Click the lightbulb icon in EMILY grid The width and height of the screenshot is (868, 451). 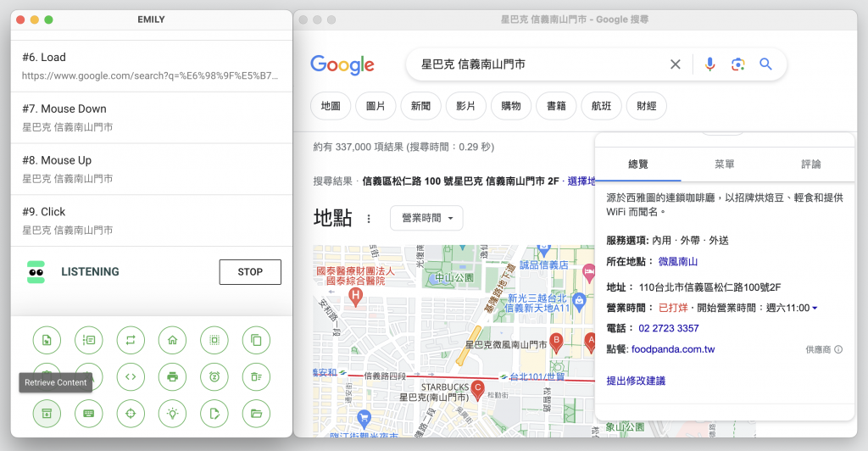(173, 414)
